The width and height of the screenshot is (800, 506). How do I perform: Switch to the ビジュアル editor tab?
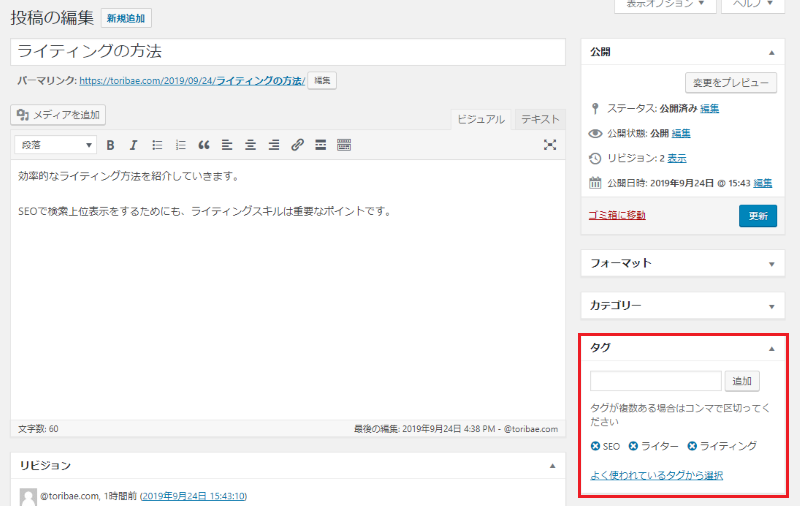click(481, 119)
